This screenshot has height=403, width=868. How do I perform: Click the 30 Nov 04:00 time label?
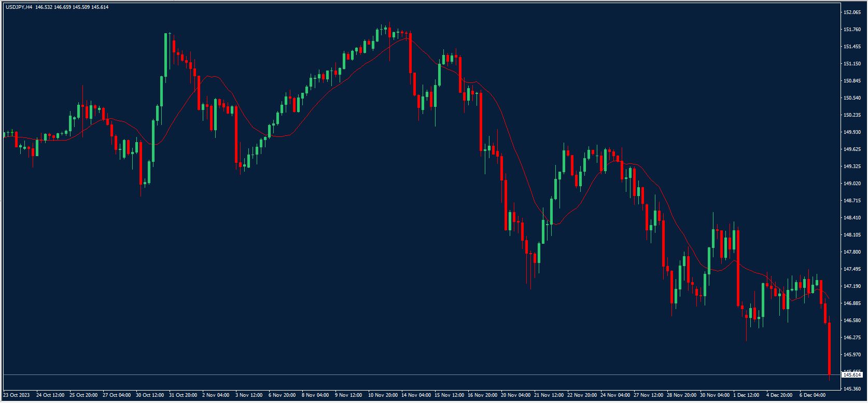(x=715, y=395)
